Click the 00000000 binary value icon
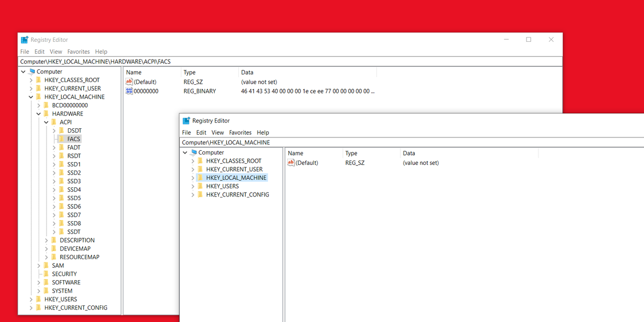Screen dimensions: 644x322 click(129, 91)
